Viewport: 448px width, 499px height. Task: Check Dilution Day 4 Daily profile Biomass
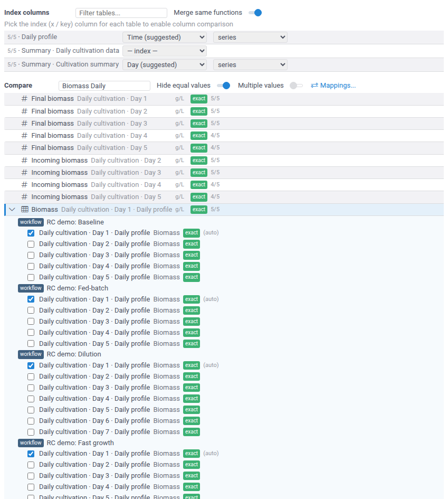(31, 399)
